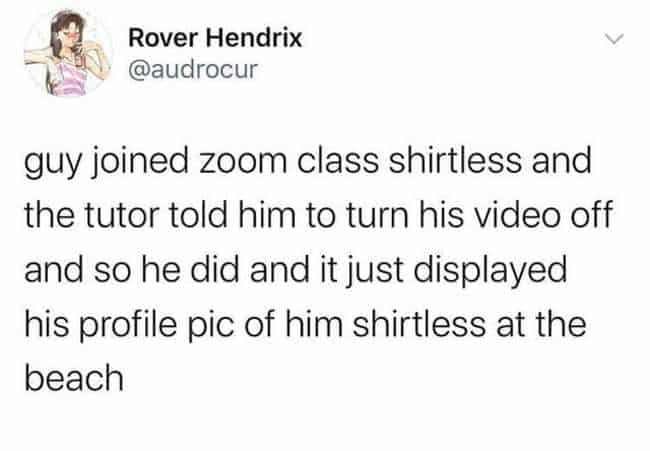
Task: Open the tweet options chevron menu
Action: 614,39
